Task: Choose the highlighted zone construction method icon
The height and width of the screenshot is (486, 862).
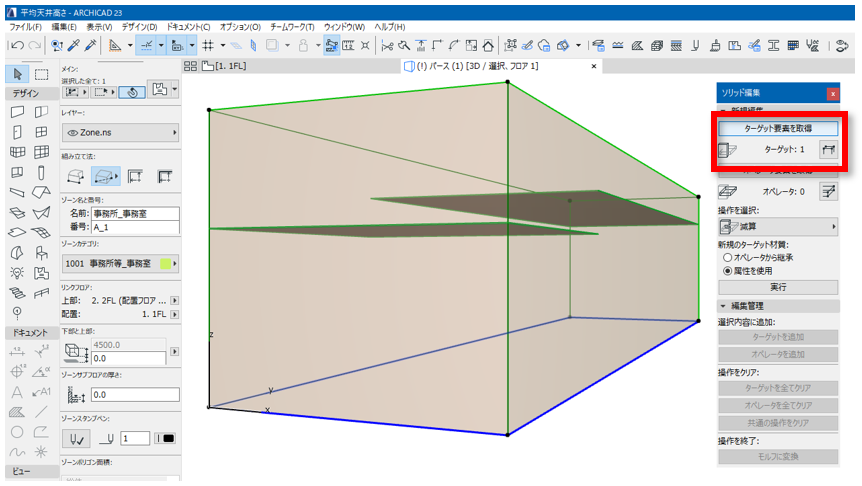Action: 106,176
